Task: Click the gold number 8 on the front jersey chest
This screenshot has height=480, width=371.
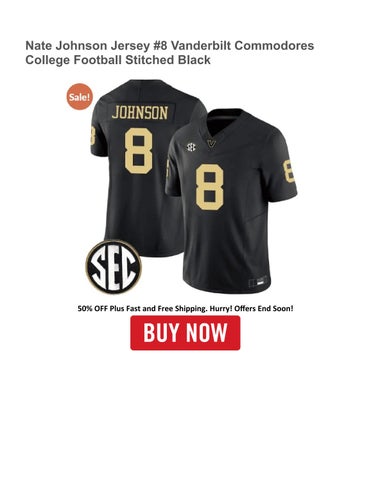Action: click(210, 187)
